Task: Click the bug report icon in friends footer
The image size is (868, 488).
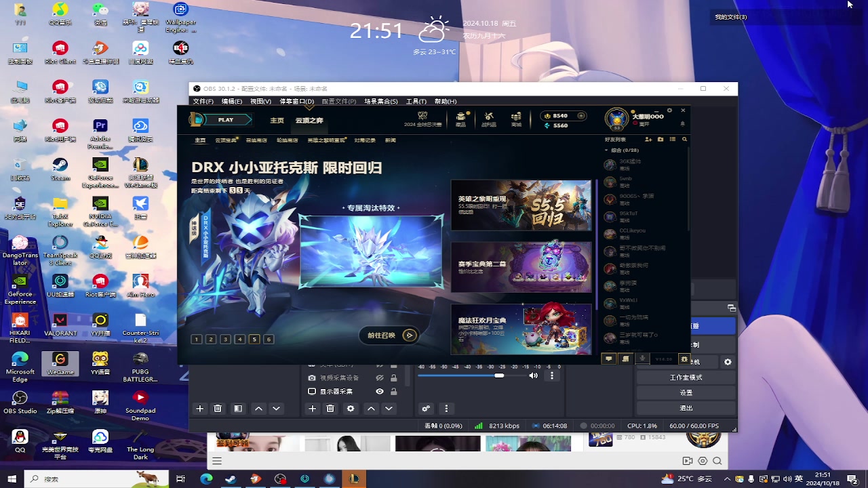Action: [x=684, y=359]
